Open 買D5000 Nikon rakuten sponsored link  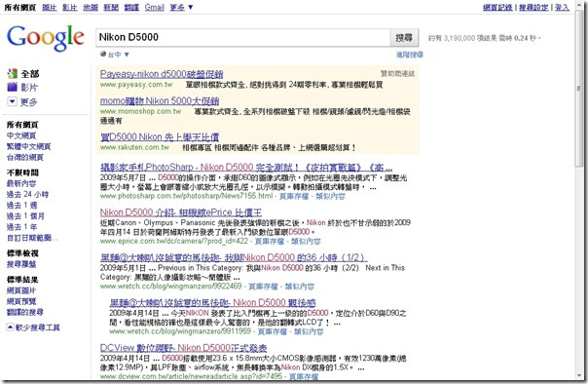point(160,137)
